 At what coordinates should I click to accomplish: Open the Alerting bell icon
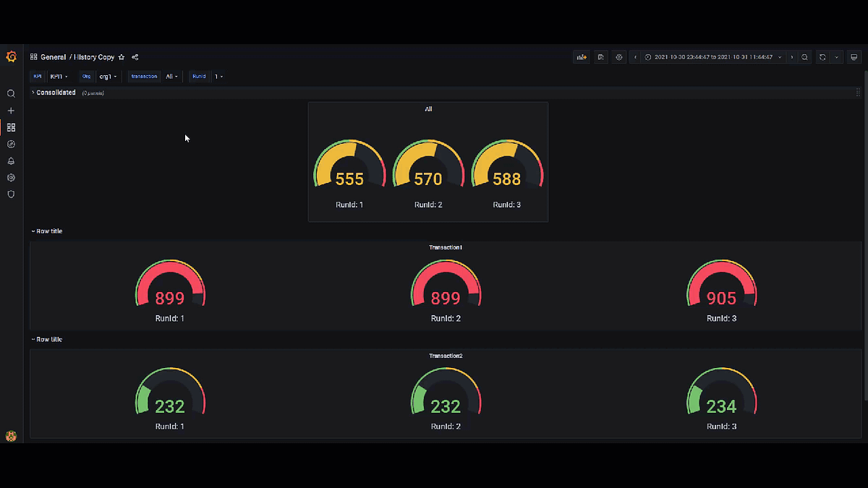(11, 160)
